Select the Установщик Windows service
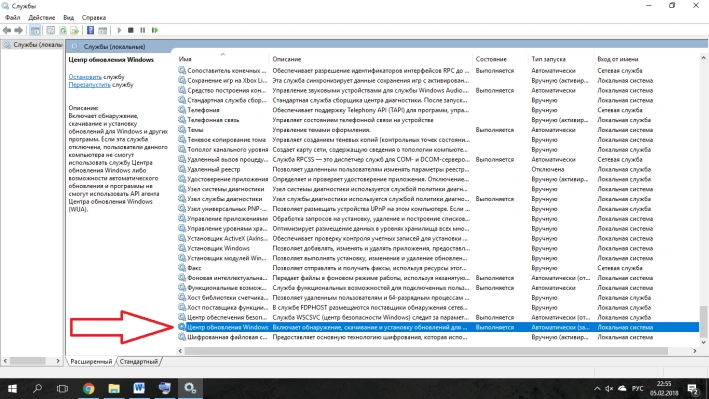This screenshot has height=399, width=709. [218, 248]
